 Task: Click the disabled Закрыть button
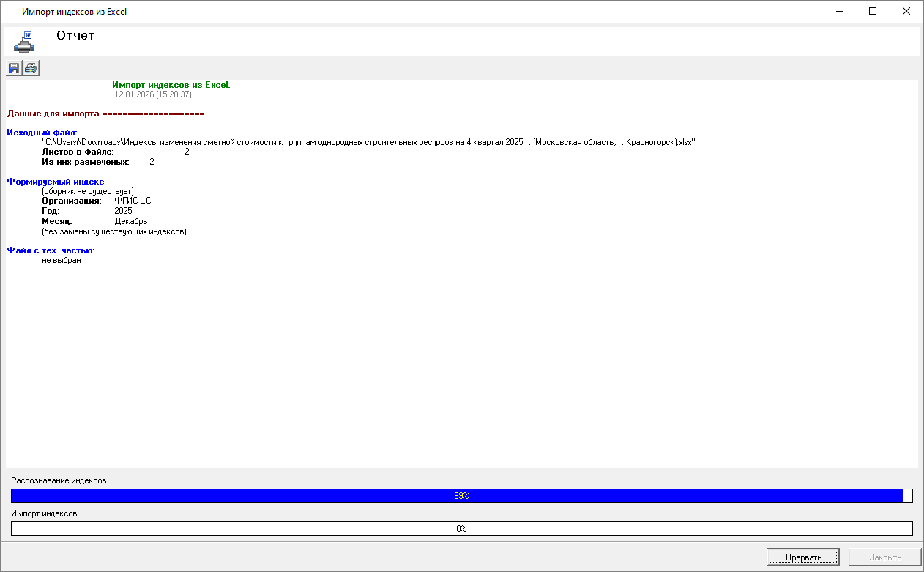(x=884, y=557)
